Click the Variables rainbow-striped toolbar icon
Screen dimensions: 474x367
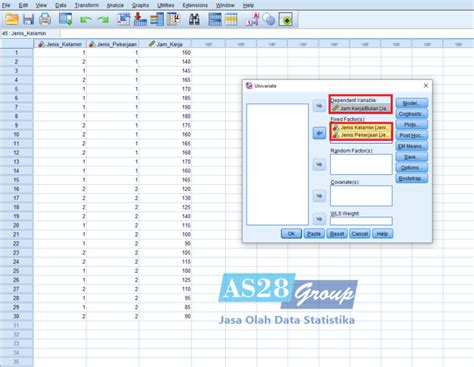tap(157, 19)
